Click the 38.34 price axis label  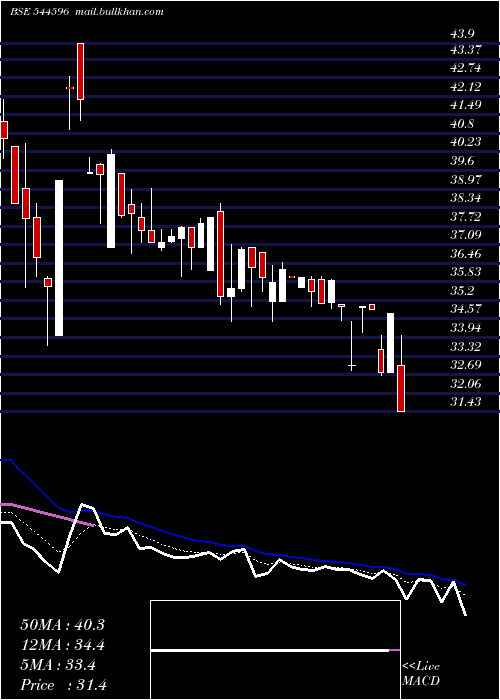[466, 198]
